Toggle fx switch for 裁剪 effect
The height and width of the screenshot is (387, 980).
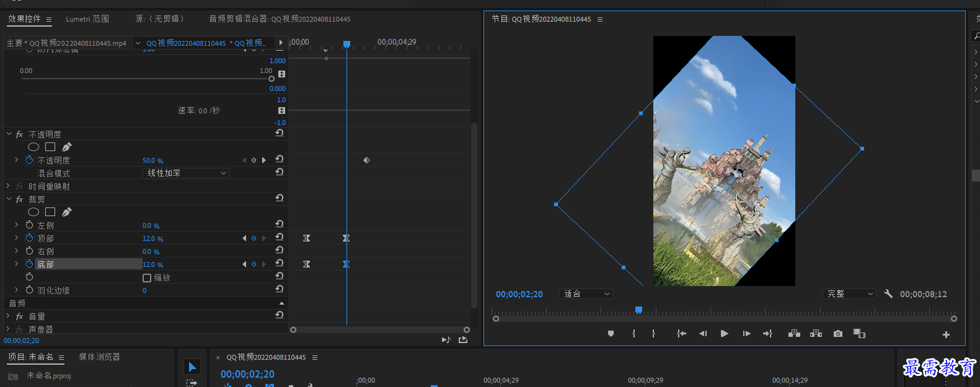pyautogui.click(x=19, y=199)
